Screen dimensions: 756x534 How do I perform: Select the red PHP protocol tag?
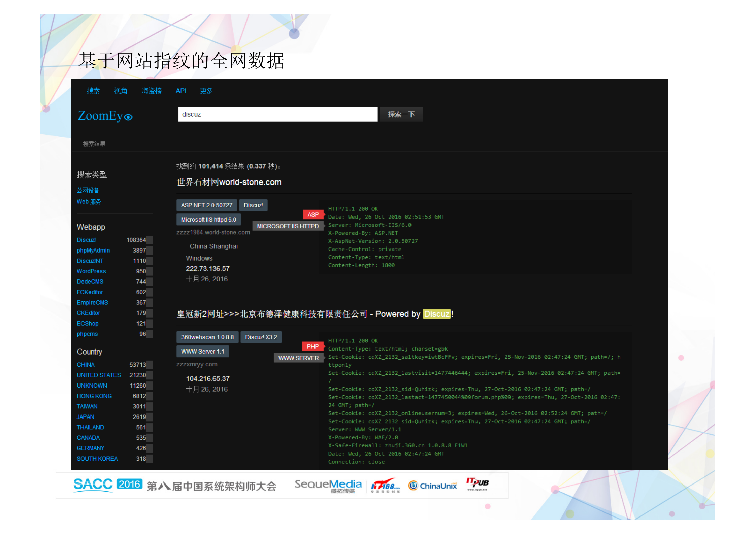(x=313, y=346)
